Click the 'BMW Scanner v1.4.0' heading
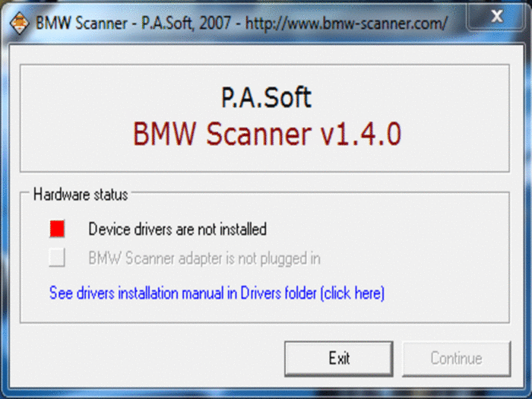 pyautogui.click(x=267, y=134)
